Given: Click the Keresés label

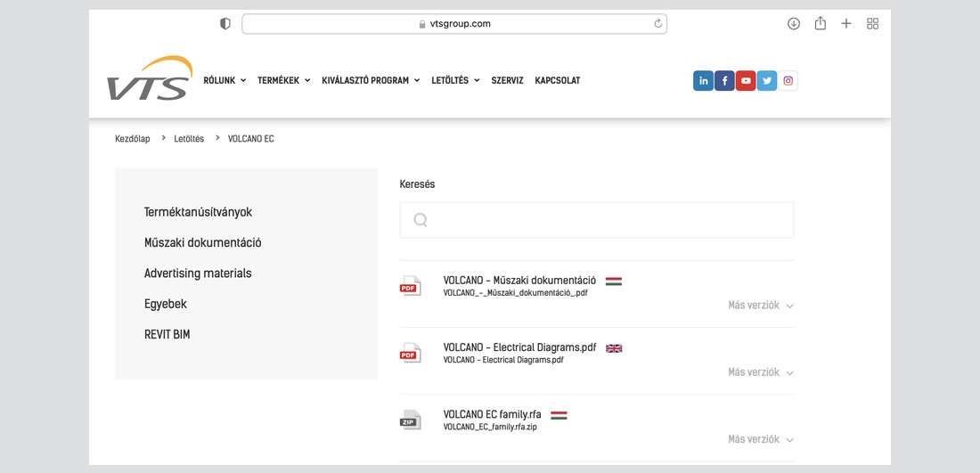Looking at the screenshot, I should (417, 184).
